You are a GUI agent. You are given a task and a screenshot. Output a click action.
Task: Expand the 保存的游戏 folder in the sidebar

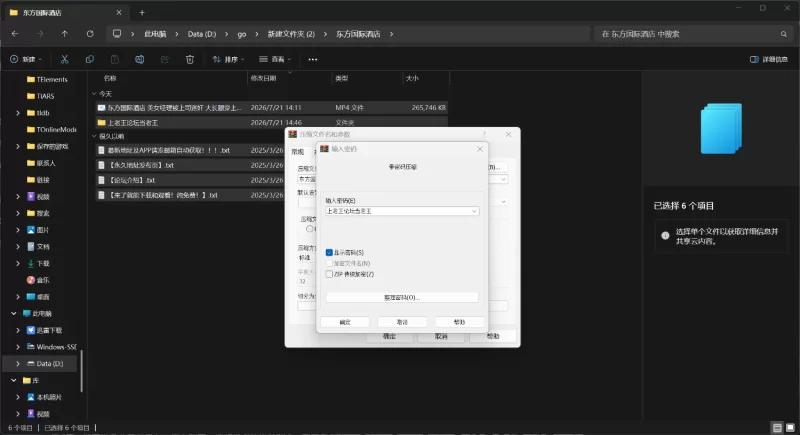pyautogui.click(x=18, y=146)
